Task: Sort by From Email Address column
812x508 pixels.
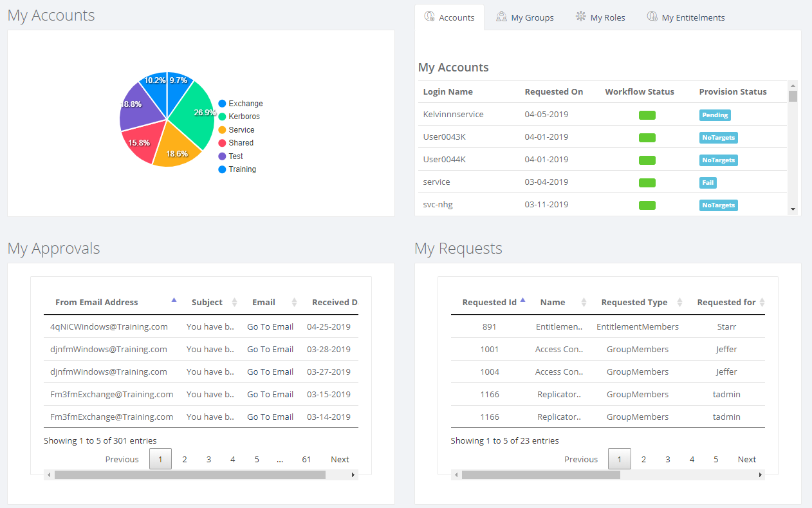Action: [x=97, y=302]
